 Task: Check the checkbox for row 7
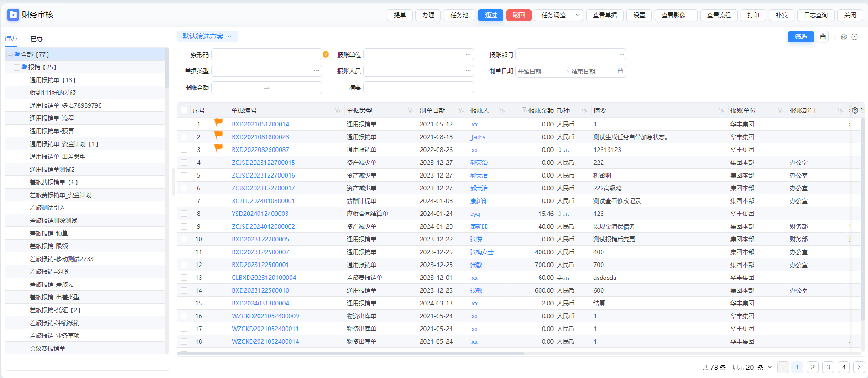(184, 201)
